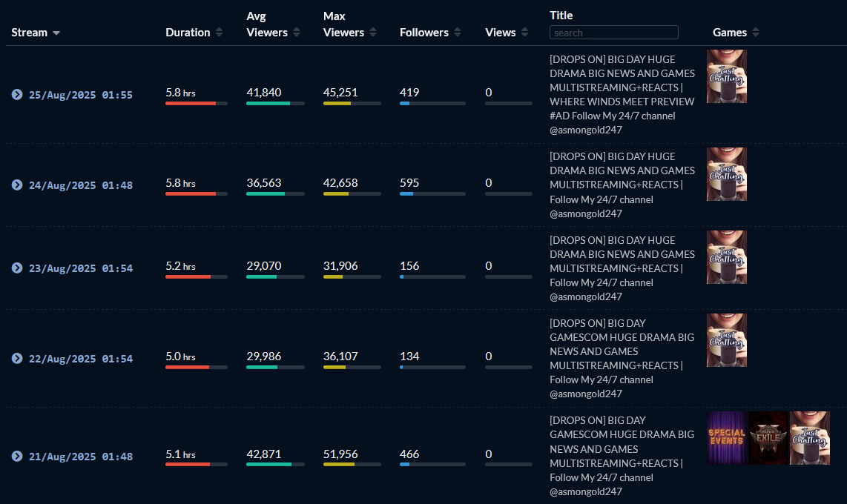The width and height of the screenshot is (847, 504).
Task: Expand the 23/Aug/2025 01:54 stream row
Action: [x=17, y=268]
